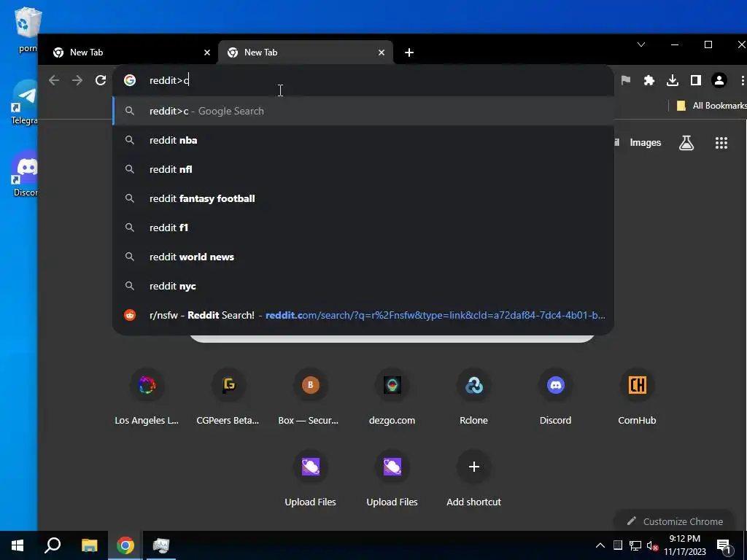
Task: Toggle the side panel icon
Action: [695, 80]
